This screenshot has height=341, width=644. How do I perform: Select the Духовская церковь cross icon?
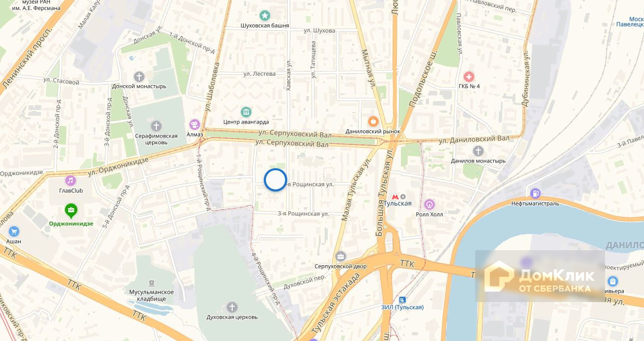click(x=232, y=307)
